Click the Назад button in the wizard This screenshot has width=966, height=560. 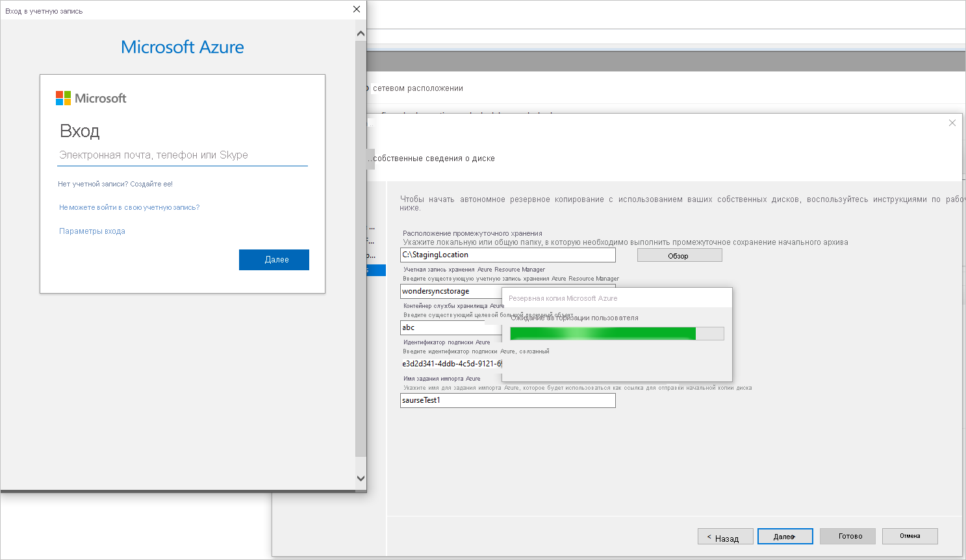[x=725, y=537]
